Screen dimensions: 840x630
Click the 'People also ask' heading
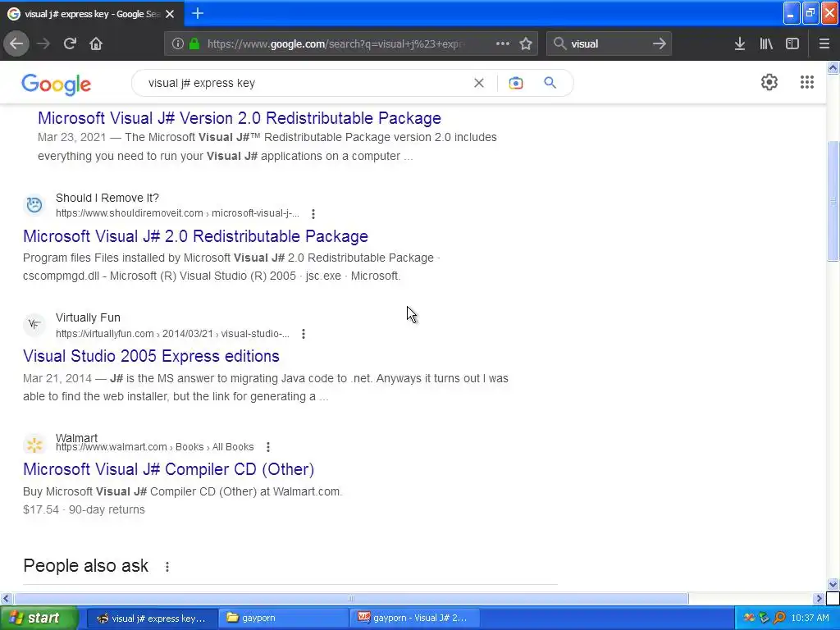[85, 566]
